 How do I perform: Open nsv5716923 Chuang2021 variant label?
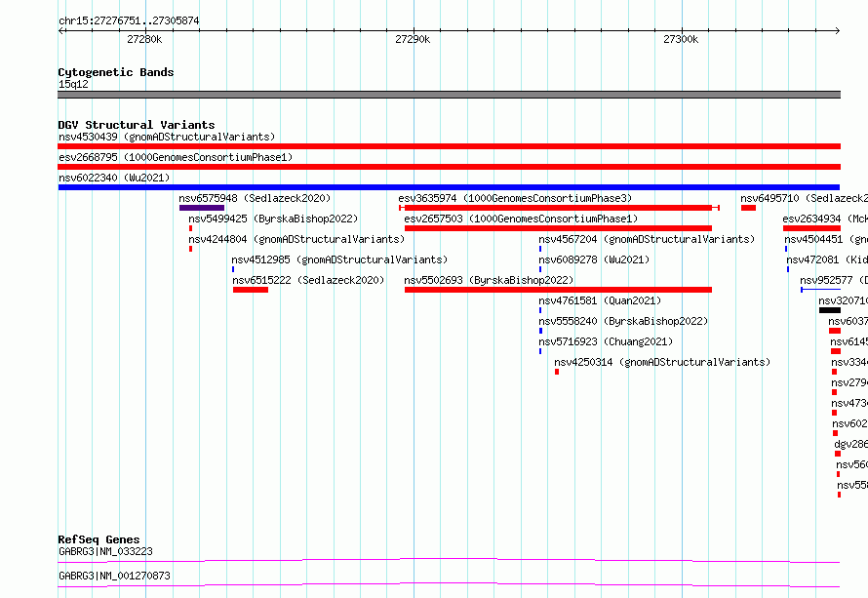(x=606, y=341)
